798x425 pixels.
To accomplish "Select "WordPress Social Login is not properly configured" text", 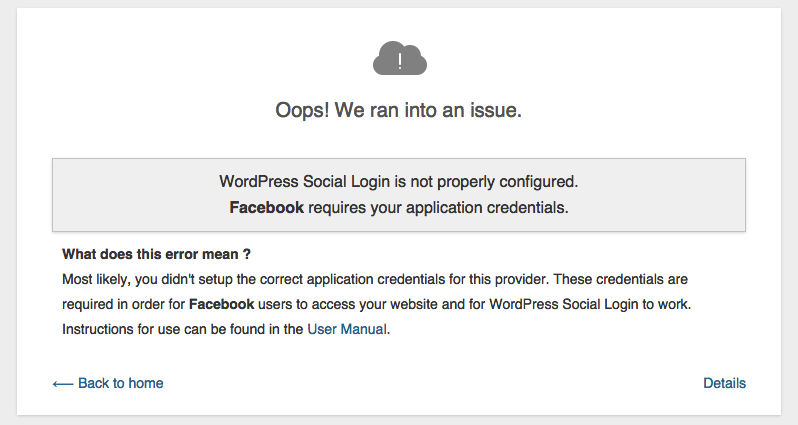I will pos(399,182).
